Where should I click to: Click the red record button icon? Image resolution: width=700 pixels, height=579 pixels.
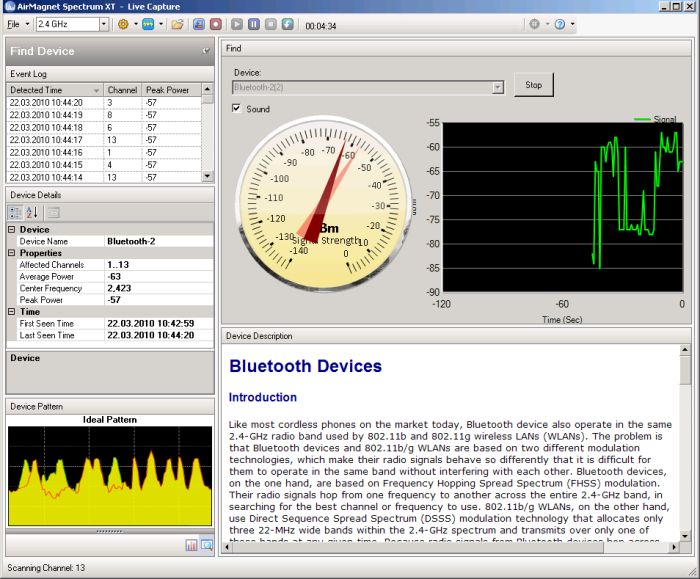pos(216,24)
